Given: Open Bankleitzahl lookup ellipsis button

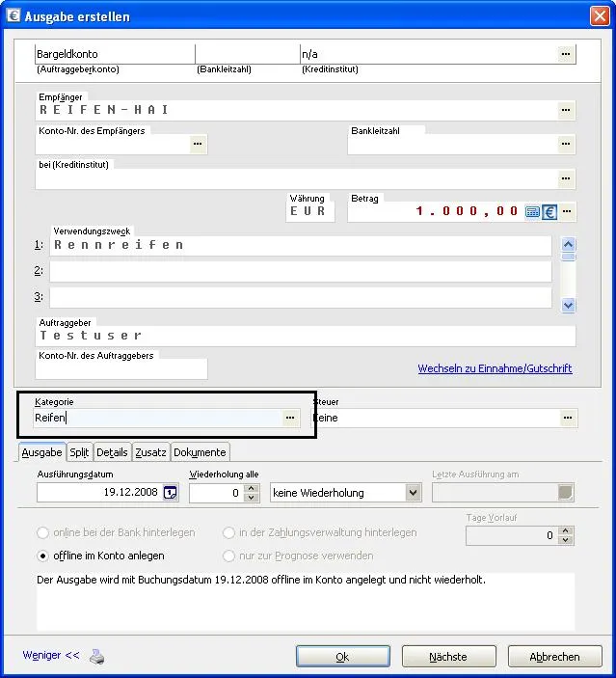Looking at the screenshot, I should 567,144.
